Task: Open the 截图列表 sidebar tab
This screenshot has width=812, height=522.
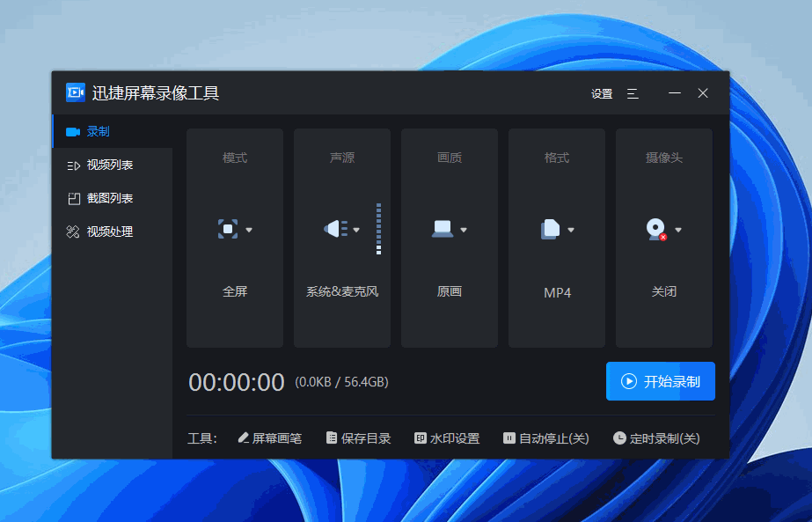Action: click(x=113, y=199)
